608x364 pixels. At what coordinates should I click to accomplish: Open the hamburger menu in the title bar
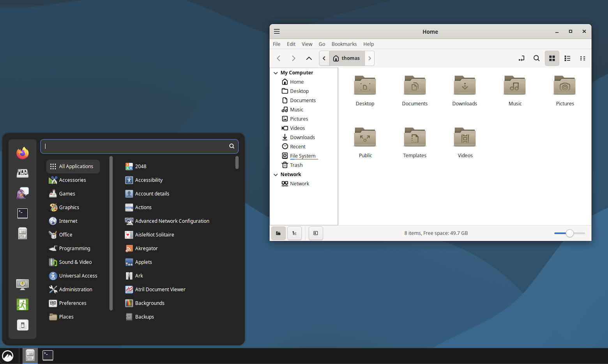pos(277,32)
